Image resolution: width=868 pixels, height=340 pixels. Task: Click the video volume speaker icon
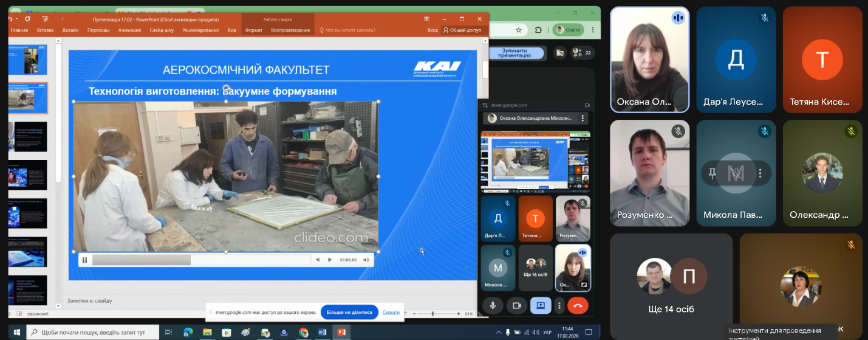point(366,260)
